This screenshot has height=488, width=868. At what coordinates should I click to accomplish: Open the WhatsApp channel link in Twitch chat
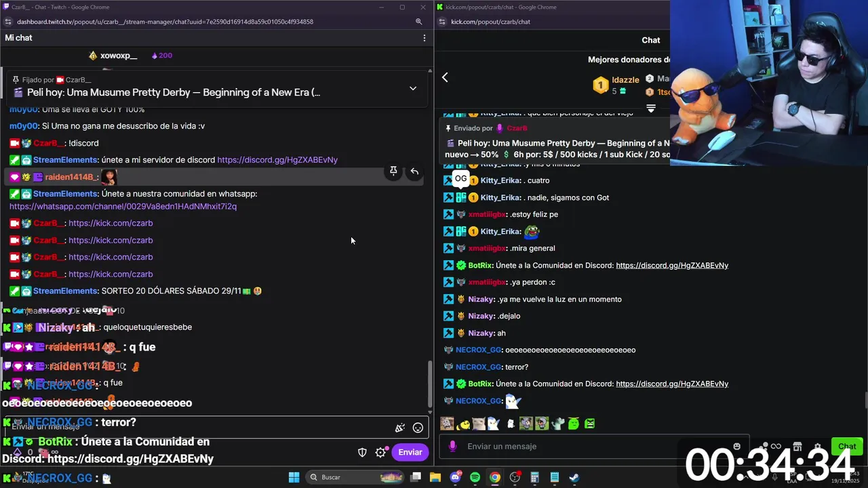[123, 206]
